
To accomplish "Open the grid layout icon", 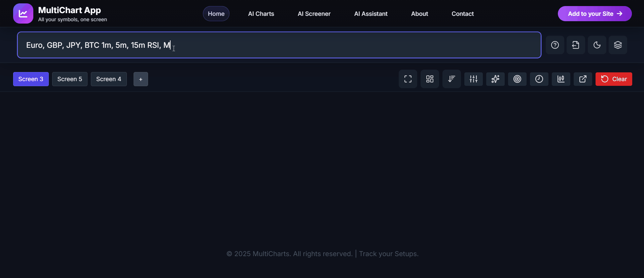I will point(430,79).
